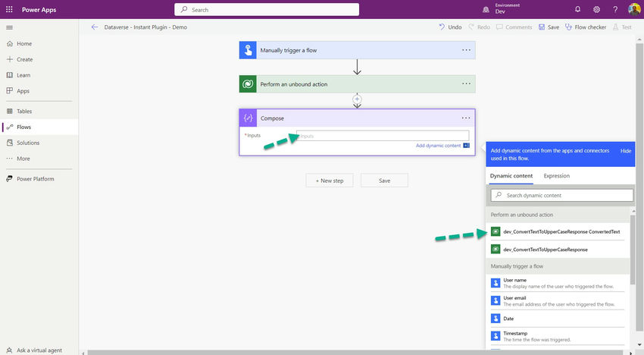Screen dimensions: 644x355
Task: Click Test in the command bar
Action: pos(622,27)
